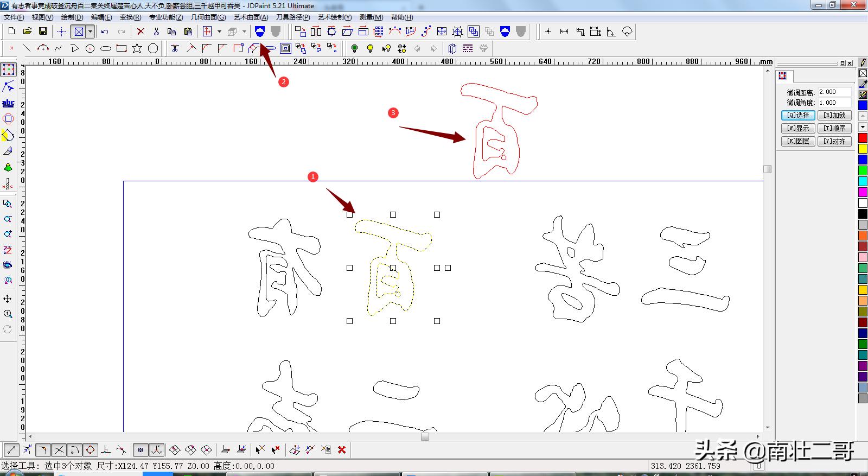The width and height of the screenshot is (868, 476).
Task: Select the rectangle drawing tool
Action: (x=122, y=48)
